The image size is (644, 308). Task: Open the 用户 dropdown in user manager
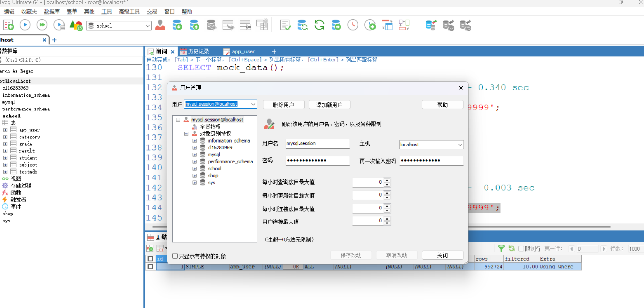[253, 104]
